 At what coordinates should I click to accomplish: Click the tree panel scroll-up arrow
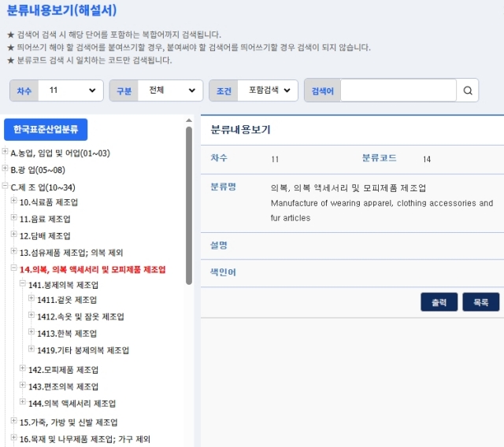click(x=189, y=120)
